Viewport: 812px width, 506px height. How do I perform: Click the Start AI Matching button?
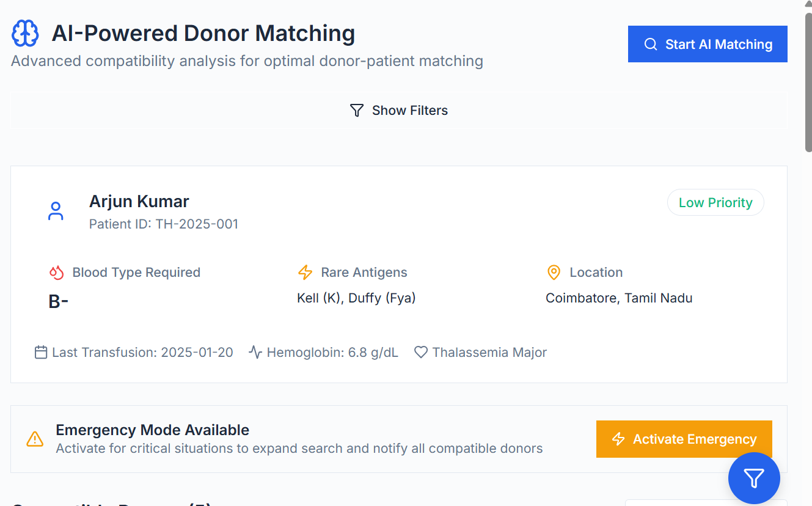pyautogui.click(x=708, y=44)
